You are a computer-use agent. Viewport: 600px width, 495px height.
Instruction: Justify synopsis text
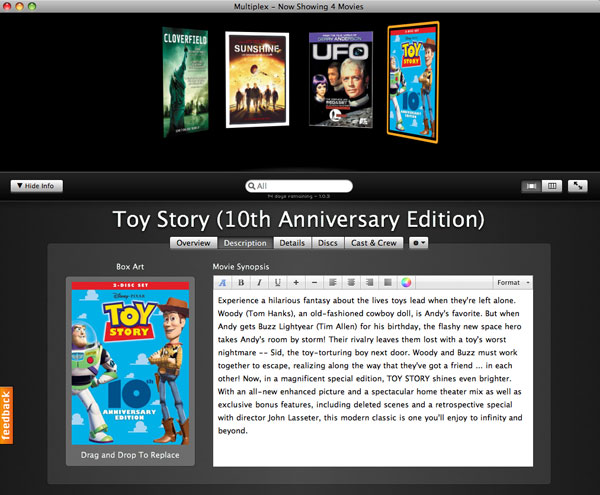click(x=388, y=283)
